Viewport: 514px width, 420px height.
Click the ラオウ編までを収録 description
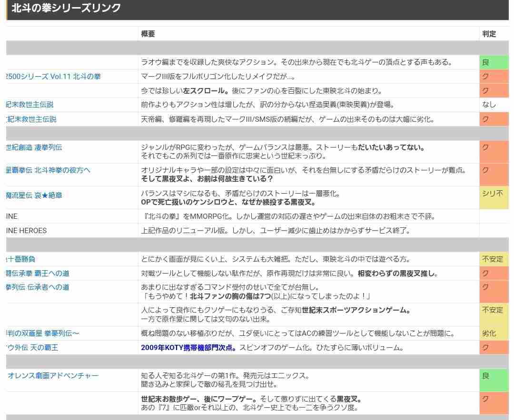coord(297,62)
